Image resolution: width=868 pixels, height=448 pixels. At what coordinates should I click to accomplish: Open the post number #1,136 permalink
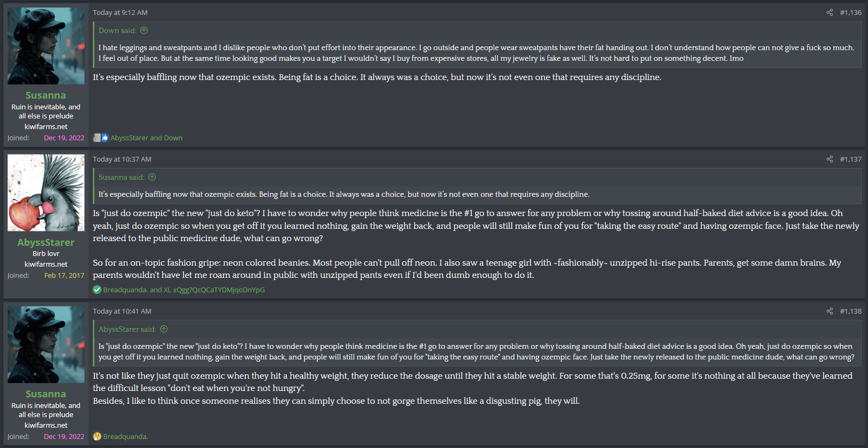click(x=850, y=12)
